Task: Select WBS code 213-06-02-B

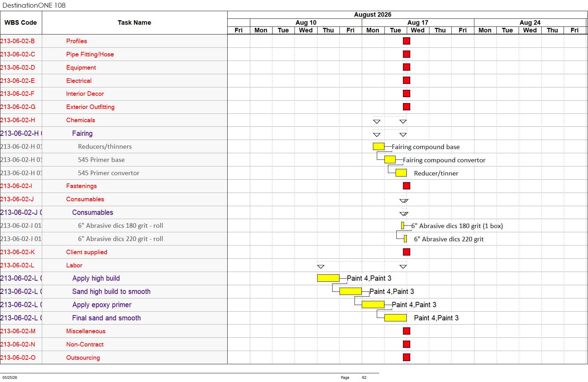Action: 17,41
